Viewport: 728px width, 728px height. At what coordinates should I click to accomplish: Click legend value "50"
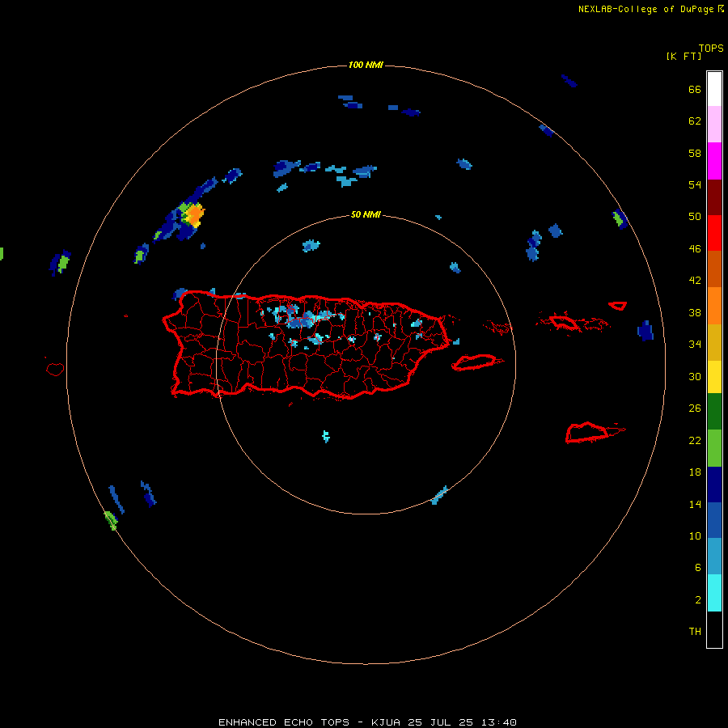point(695,217)
